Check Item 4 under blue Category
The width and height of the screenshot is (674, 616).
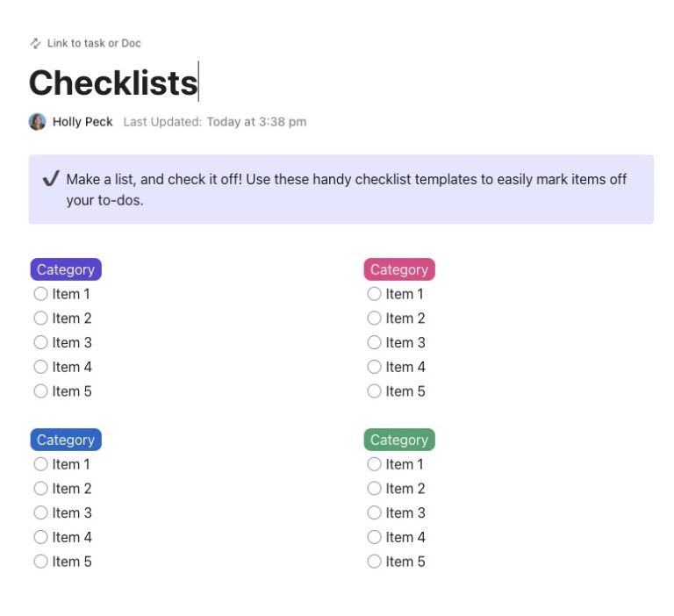click(x=40, y=537)
